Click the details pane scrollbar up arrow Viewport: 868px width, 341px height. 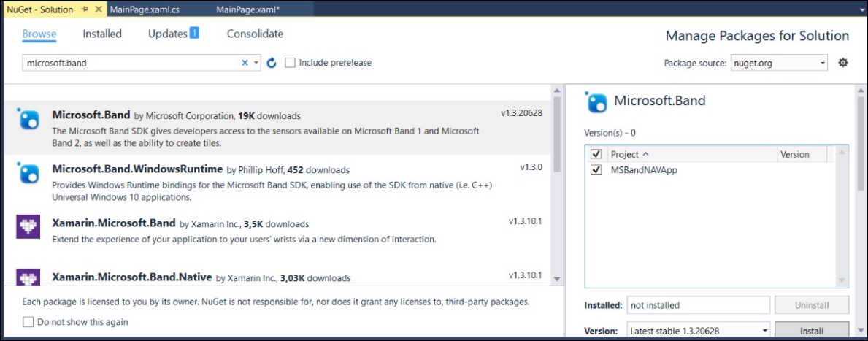[861, 91]
